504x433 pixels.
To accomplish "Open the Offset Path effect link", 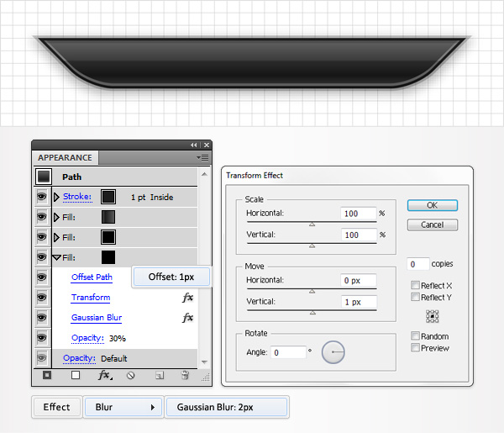I will [92, 277].
